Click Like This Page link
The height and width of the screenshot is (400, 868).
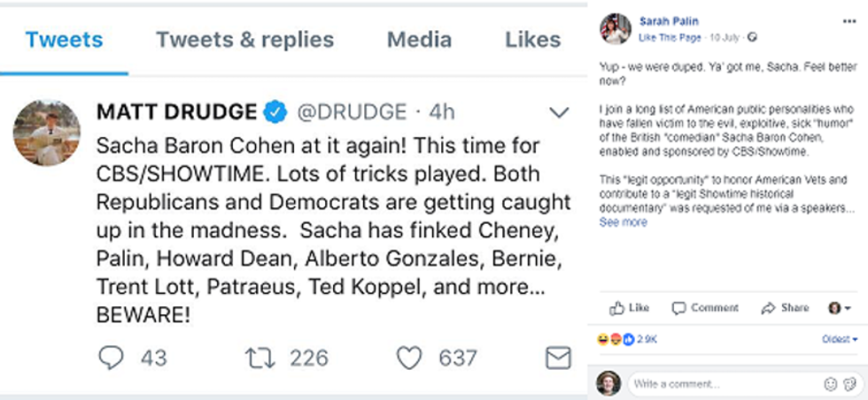click(670, 37)
